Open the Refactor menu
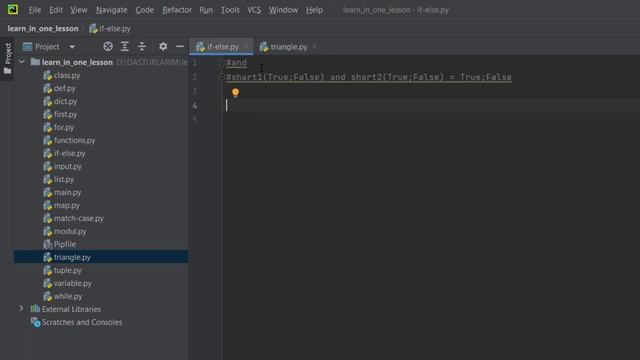The height and width of the screenshot is (360, 640). (x=177, y=10)
